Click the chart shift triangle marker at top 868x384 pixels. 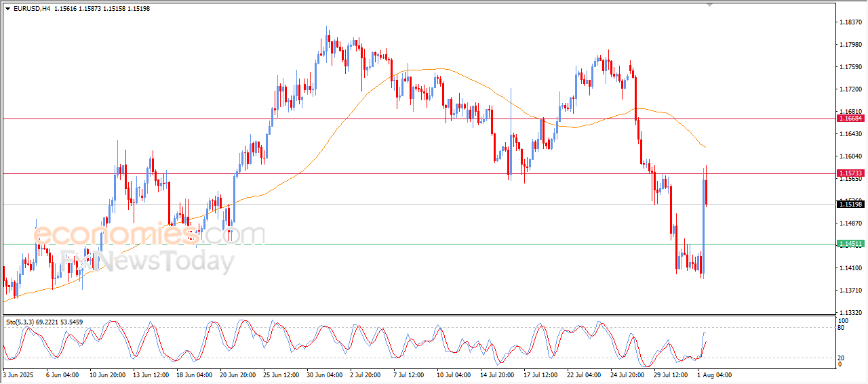pyautogui.click(x=710, y=5)
